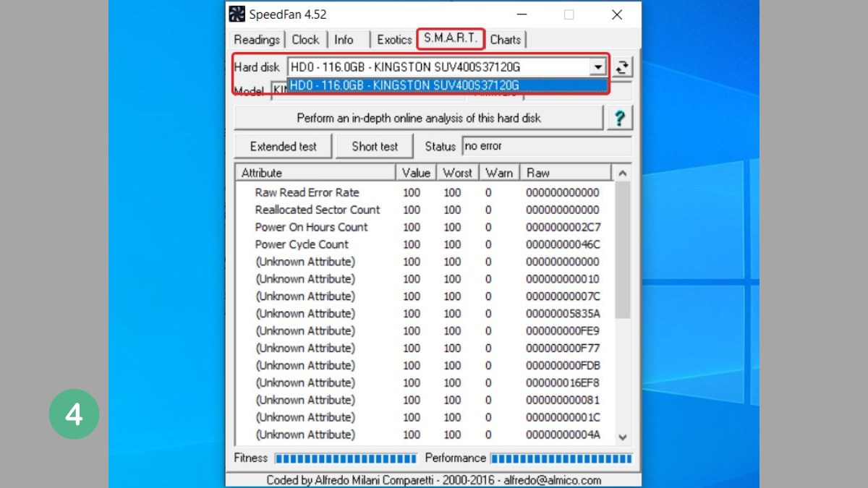
Task: Click the Performance progress bar
Action: 561,458
